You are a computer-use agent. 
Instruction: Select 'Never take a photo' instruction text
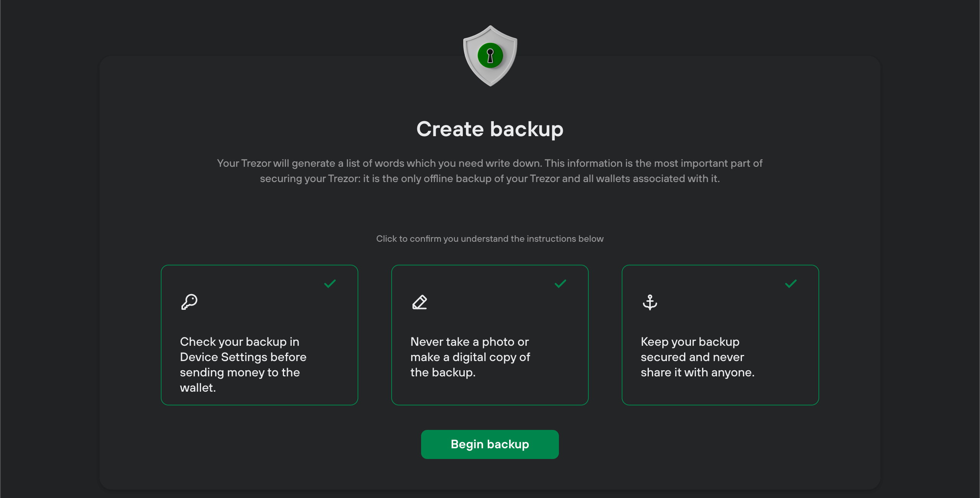(470, 357)
